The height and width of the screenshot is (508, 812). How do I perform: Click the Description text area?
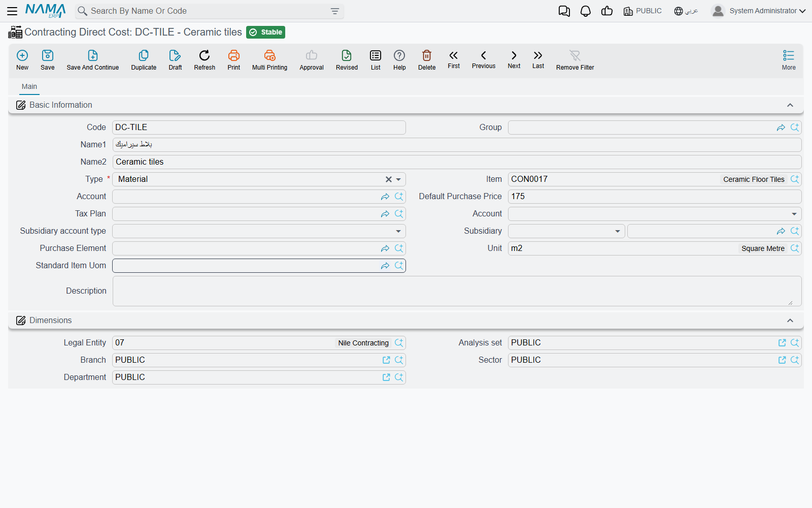pyautogui.click(x=457, y=291)
